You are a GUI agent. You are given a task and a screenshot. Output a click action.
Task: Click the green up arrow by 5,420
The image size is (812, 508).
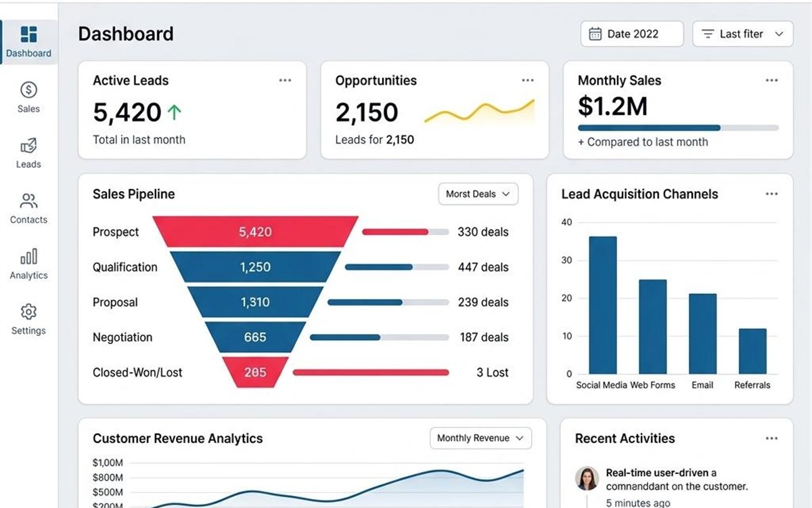pos(174,112)
